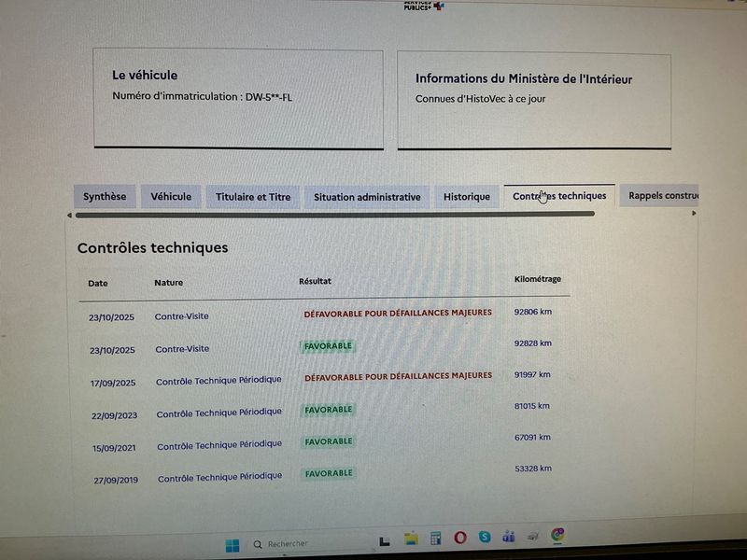
Task: Launch the Calculator taskbar icon
Action: pyautogui.click(x=435, y=539)
